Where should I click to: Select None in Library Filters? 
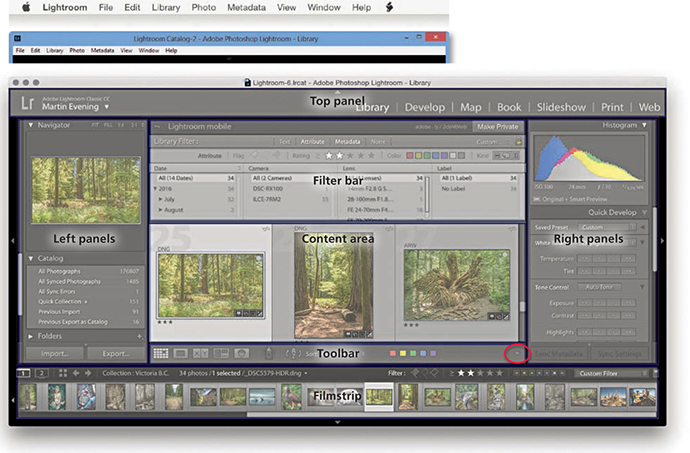tap(378, 141)
